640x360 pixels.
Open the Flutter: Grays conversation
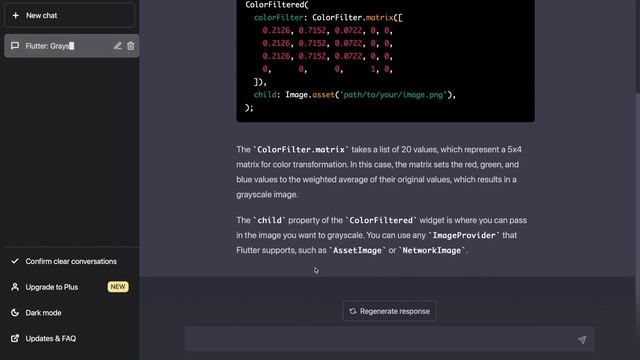[71, 46]
